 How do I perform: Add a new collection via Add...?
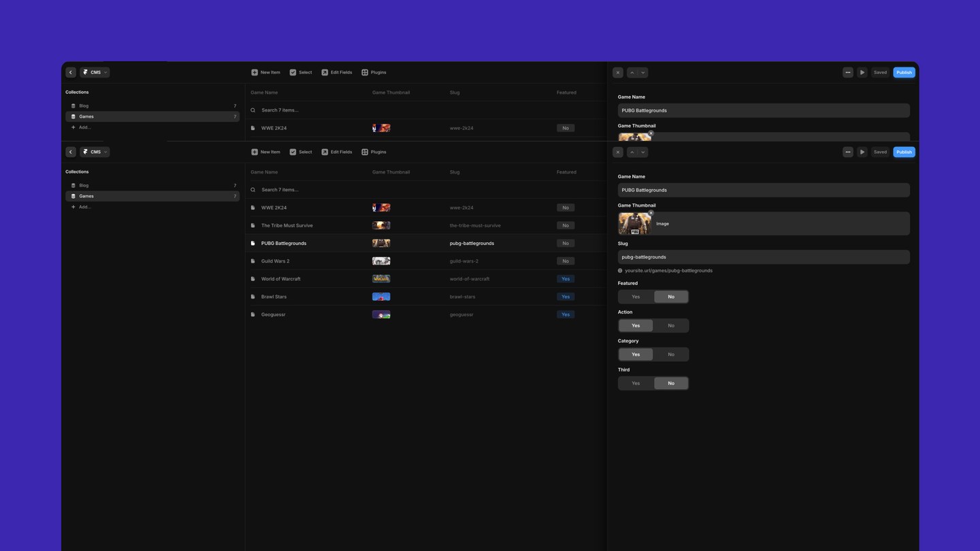pos(83,207)
